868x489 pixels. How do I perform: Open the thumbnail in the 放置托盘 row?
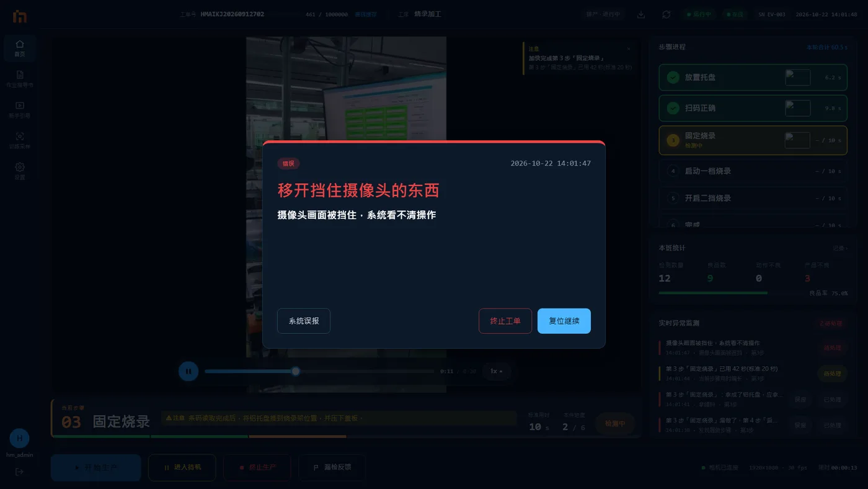coord(797,78)
